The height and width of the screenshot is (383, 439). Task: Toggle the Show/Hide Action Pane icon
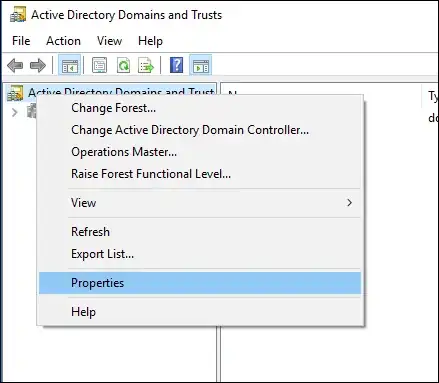coord(200,65)
